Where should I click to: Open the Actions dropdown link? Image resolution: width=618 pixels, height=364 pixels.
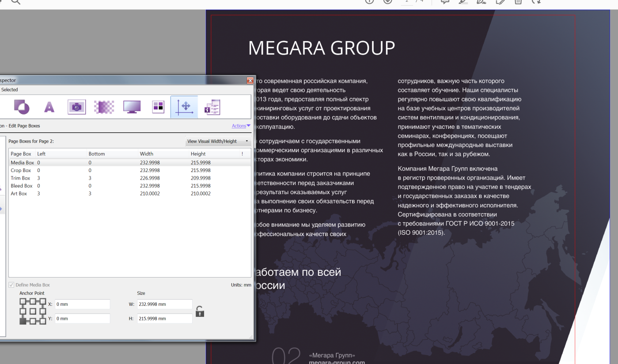(241, 126)
